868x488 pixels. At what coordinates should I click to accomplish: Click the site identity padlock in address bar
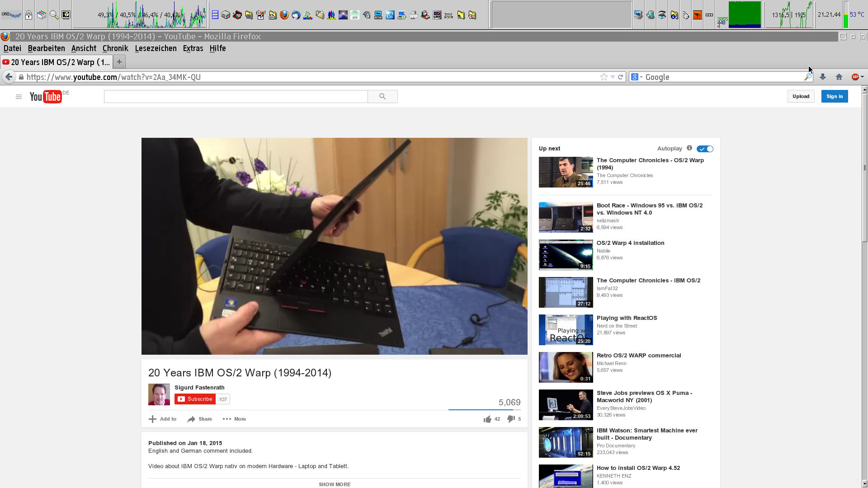click(21, 77)
